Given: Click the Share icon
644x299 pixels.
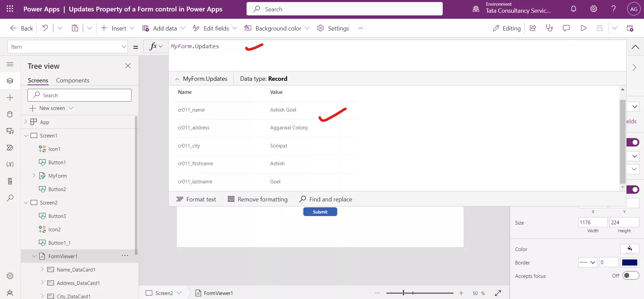Looking at the screenshot, I should pyautogui.click(x=533, y=28).
